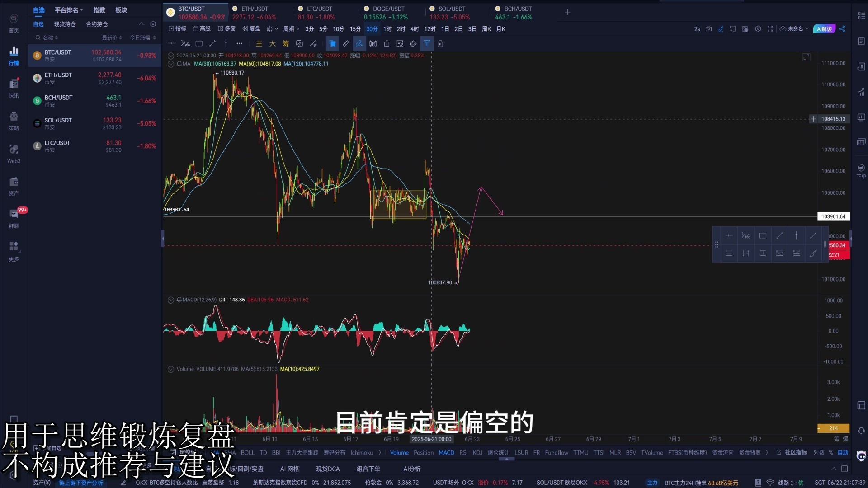Grab the floating drawing palette handle
Screen dimensions: 868x488
coord(717,244)
